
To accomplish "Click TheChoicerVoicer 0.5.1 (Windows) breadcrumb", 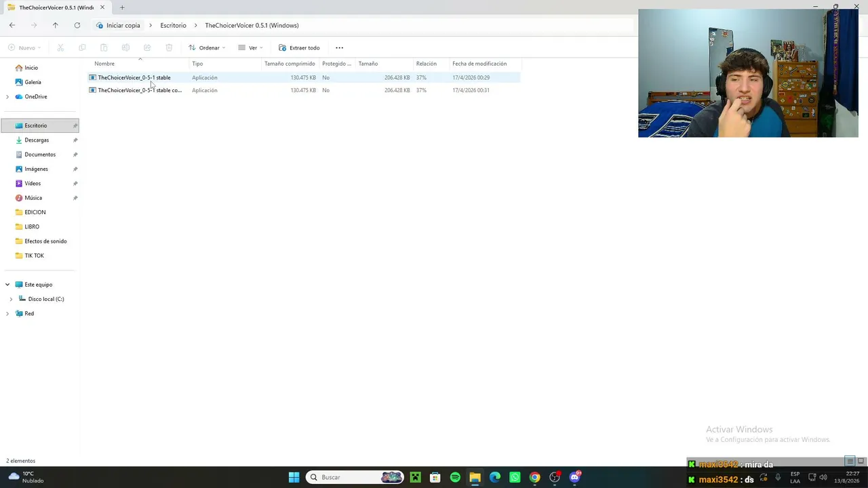I will 252,25.
